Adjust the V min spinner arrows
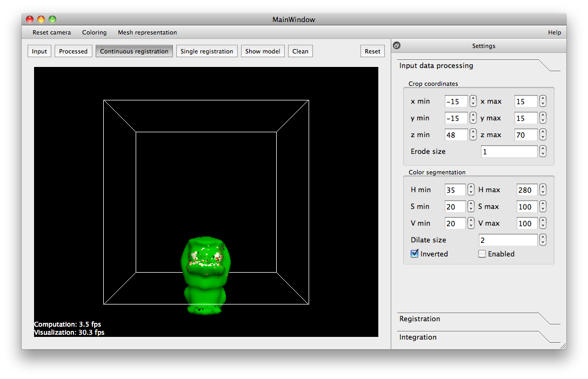 471,223
